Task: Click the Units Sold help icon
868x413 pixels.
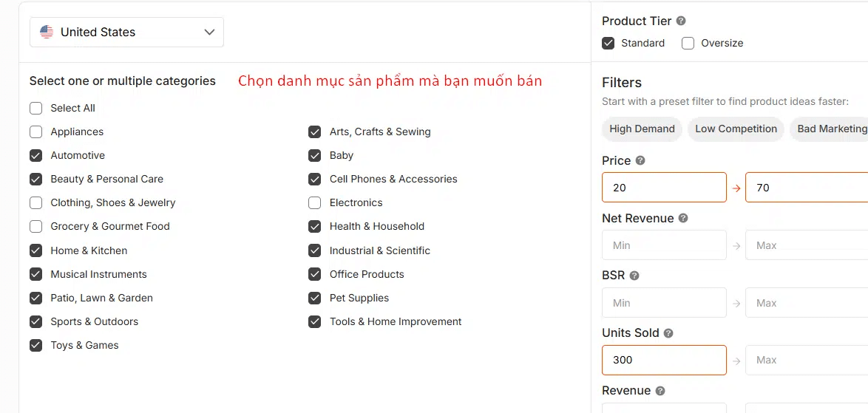Action: [x=668, y=333]
